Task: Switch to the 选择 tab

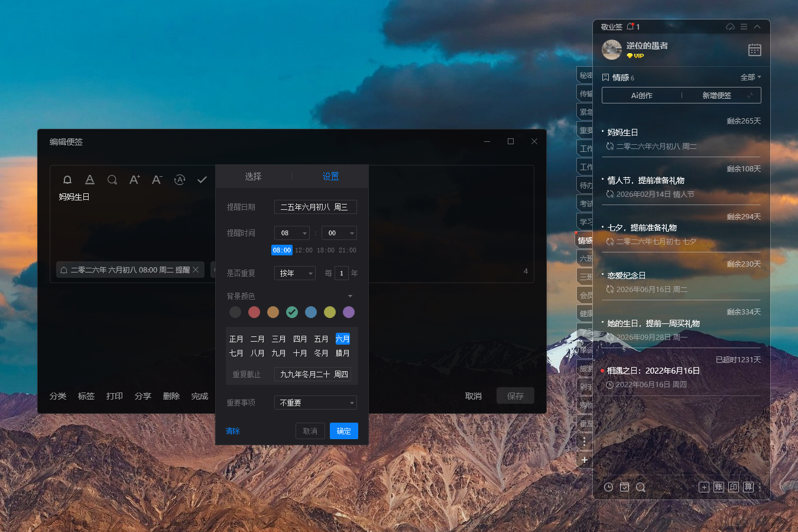Action: click(x=253, y=177)
